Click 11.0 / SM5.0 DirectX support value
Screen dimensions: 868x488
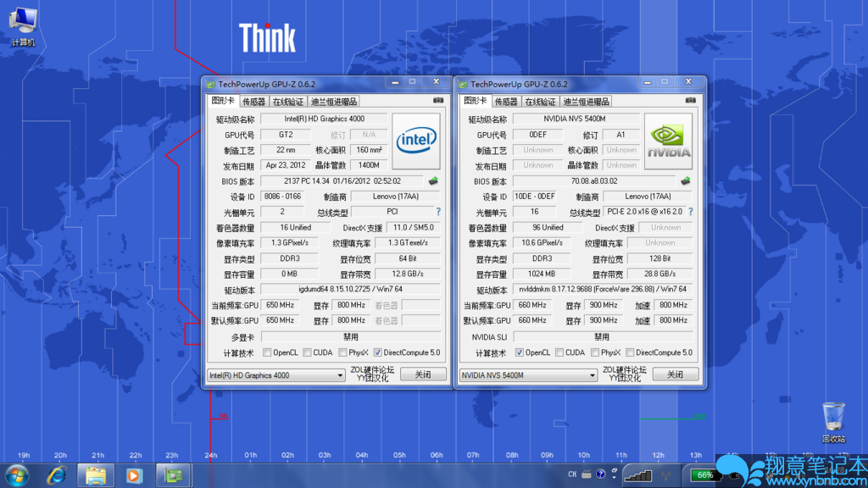414,227
